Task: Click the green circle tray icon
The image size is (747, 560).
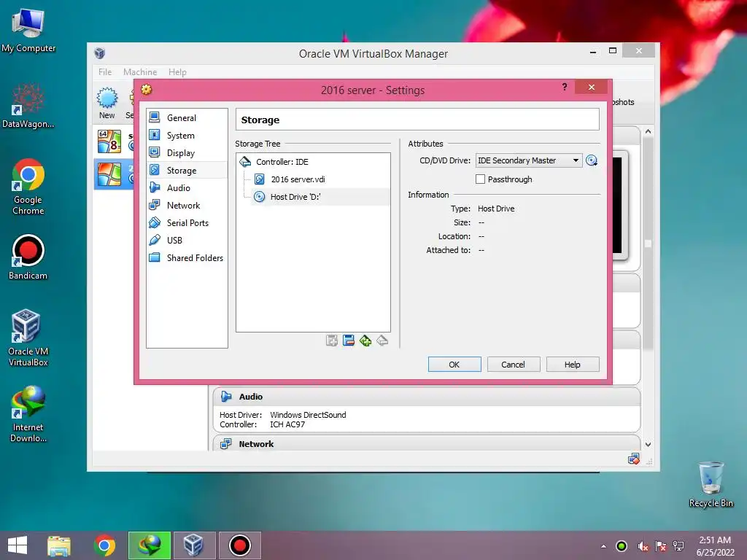Action: click(x=622, y=546)
